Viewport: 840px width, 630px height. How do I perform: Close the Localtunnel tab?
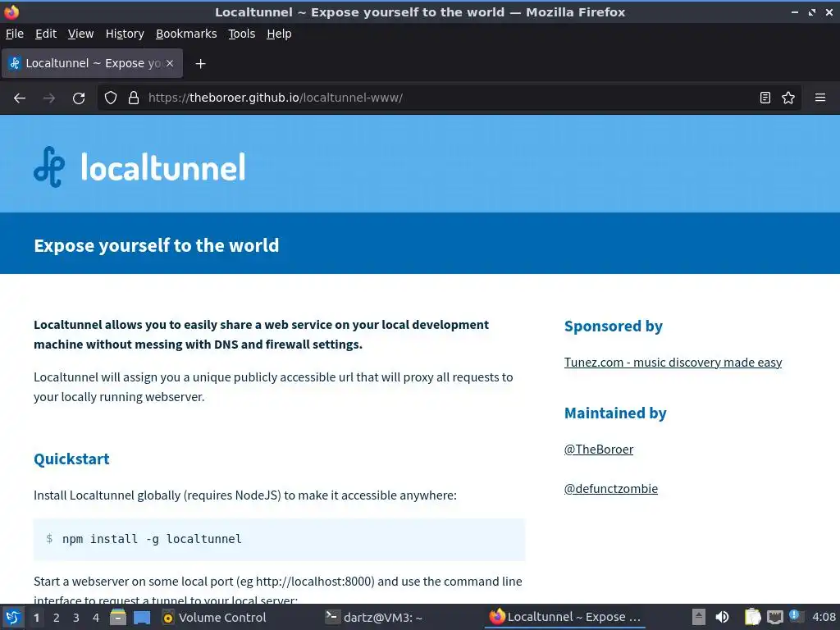pyautogui.click(x=169, y=63)
